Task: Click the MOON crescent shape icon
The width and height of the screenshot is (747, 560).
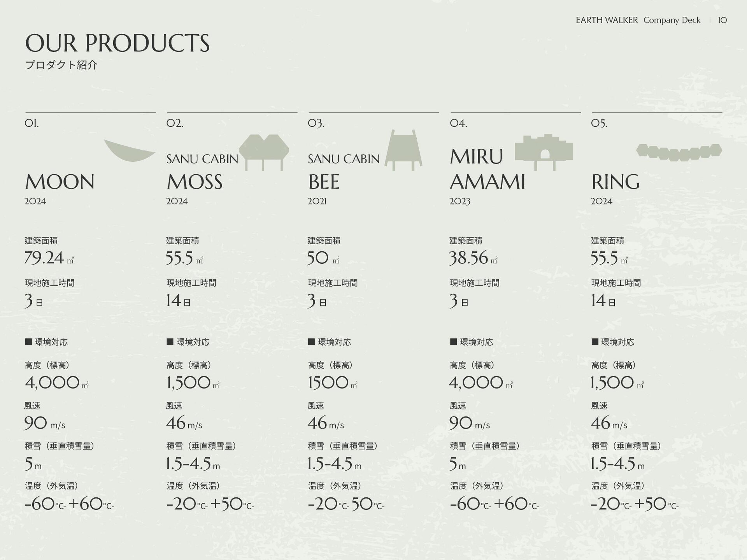Action: 130,150
